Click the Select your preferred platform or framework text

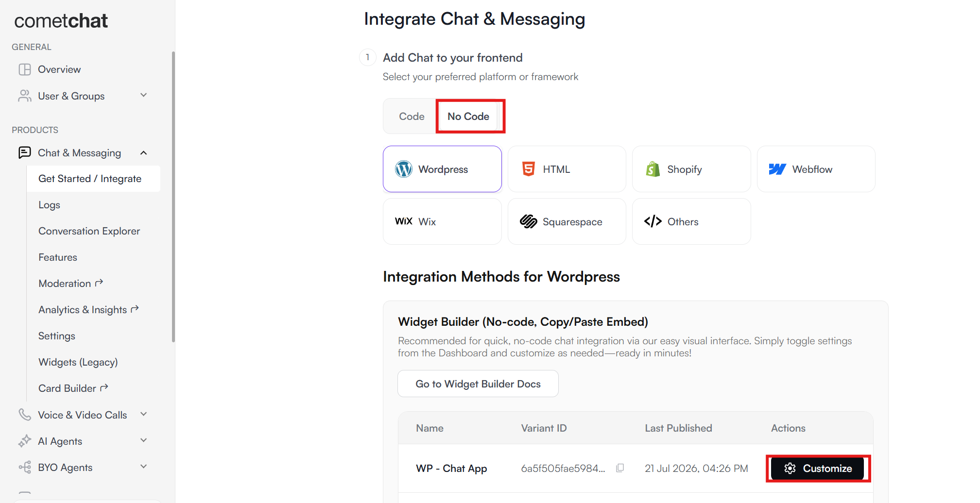click(x=481, y=77)
